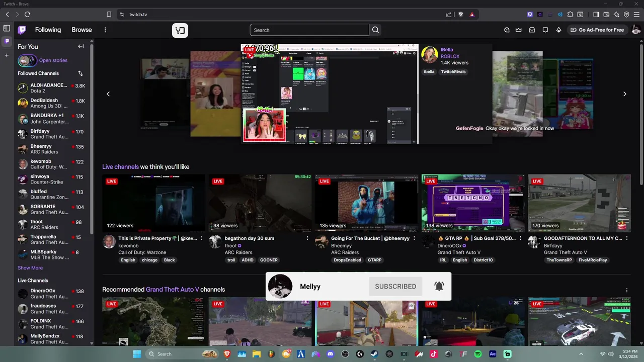Image resolution: width=644 pixels, height=362 pixels.
Task: Open Windows Start menu
Action: tap(137, 354)
